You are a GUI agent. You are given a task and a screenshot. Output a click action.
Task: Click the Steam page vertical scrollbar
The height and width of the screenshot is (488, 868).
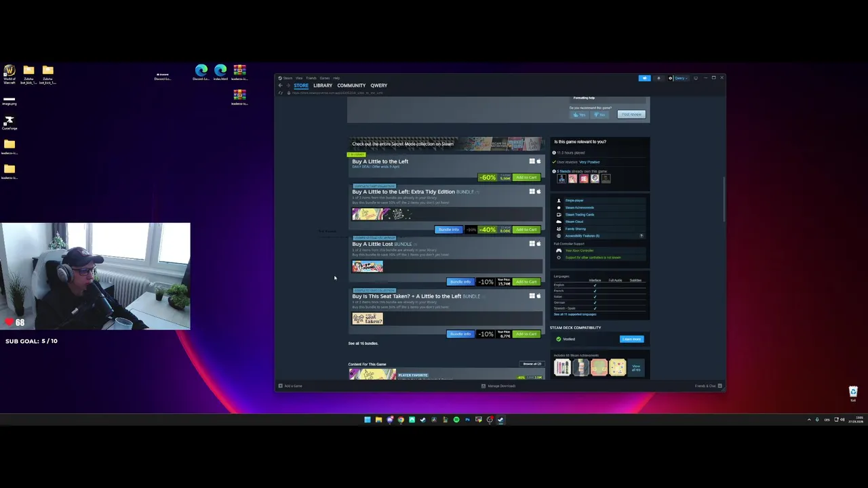[724, 199]
